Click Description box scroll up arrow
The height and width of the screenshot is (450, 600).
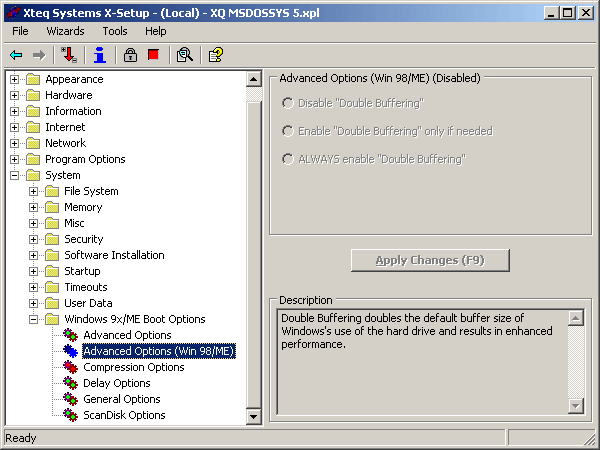pos(576,318)
